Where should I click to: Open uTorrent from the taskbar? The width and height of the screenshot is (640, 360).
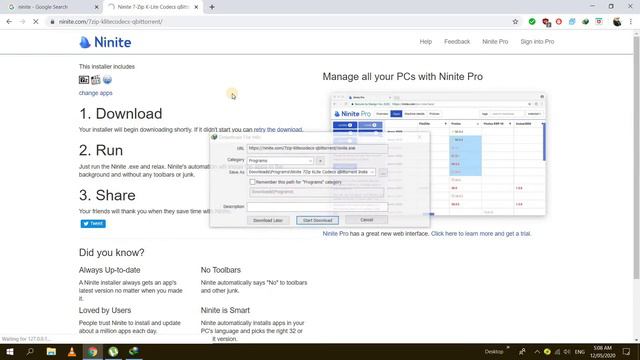(113, 351)
